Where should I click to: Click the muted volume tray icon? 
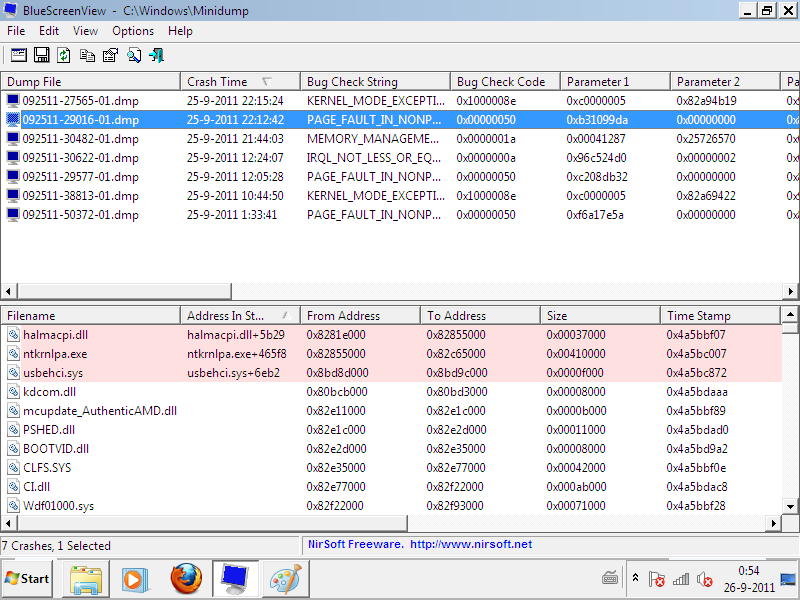[705, 579]
